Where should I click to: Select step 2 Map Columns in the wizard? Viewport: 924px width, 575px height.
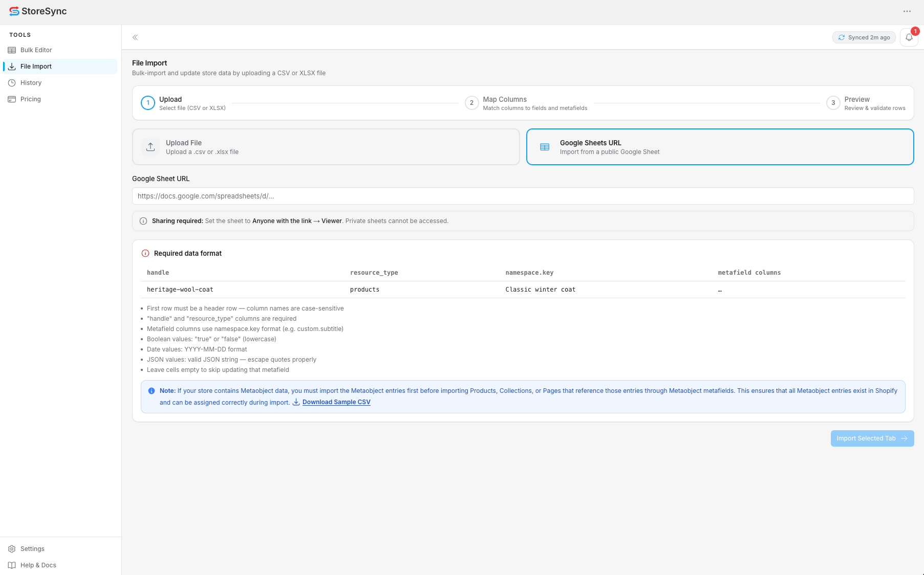[526, 103]
